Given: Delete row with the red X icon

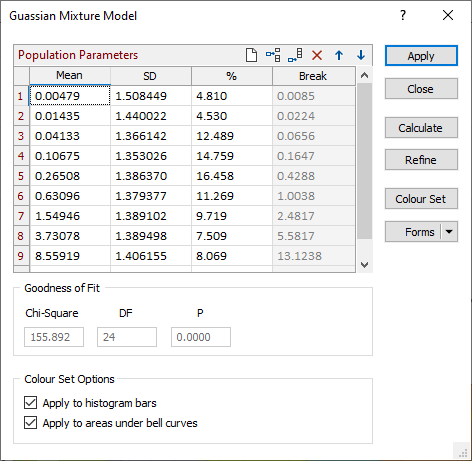Looking at the screenshot, I should [317, 55].
